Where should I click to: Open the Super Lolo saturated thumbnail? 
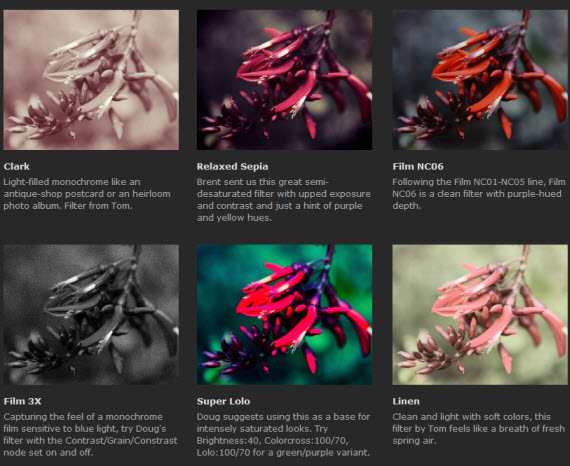pos(284,314)
